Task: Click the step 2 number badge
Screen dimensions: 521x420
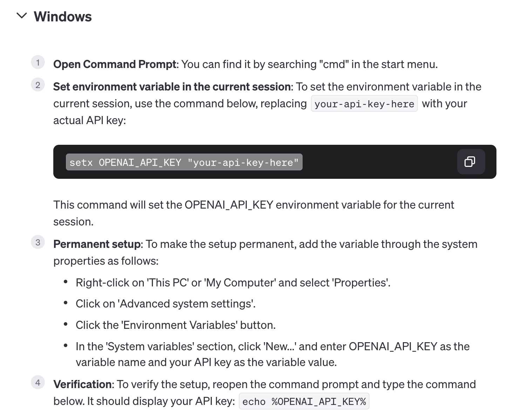Action: (38, 85)
